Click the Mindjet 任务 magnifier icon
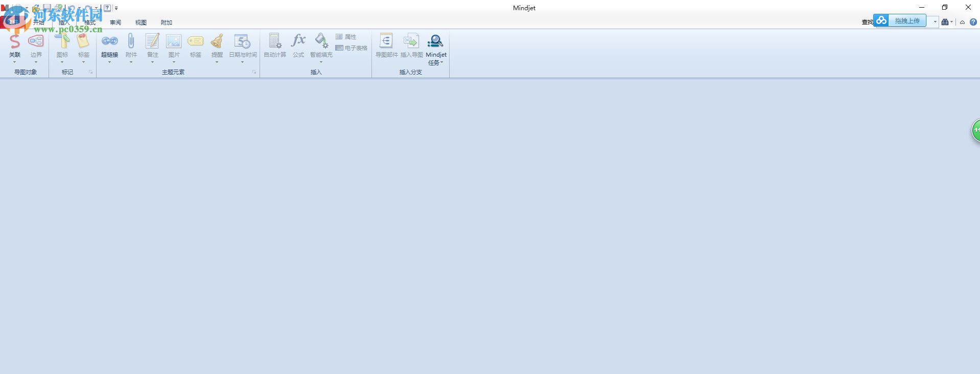Screen dimensions: 980x374 coord(435,41)
